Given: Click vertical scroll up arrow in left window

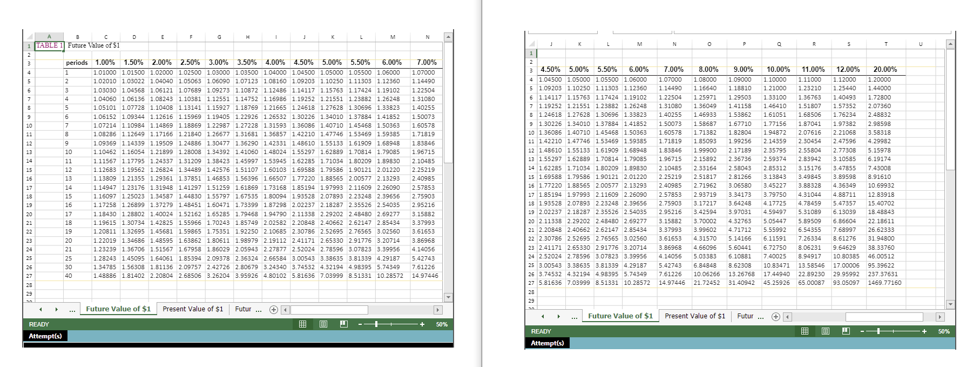Looking at the screenshot, I should pos(448,37).
